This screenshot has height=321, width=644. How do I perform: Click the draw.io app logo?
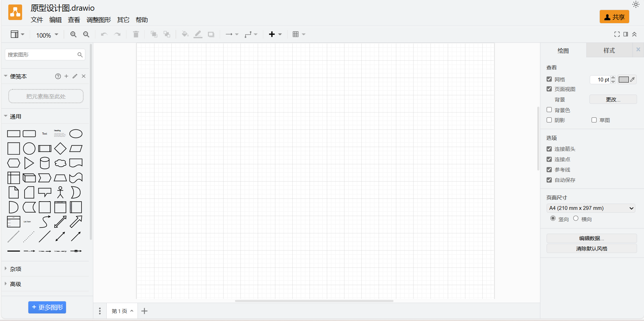(x=15, y=12)
